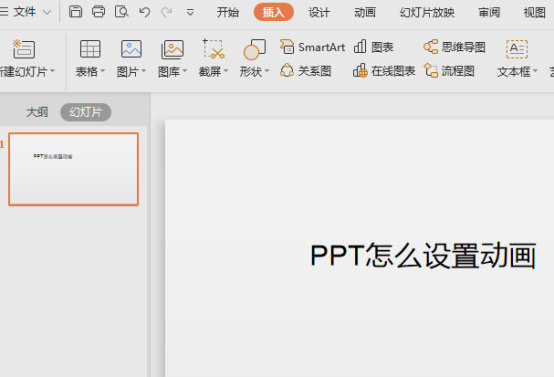
Task: Click 在线图表 online chart button
Action: (384, 71)
